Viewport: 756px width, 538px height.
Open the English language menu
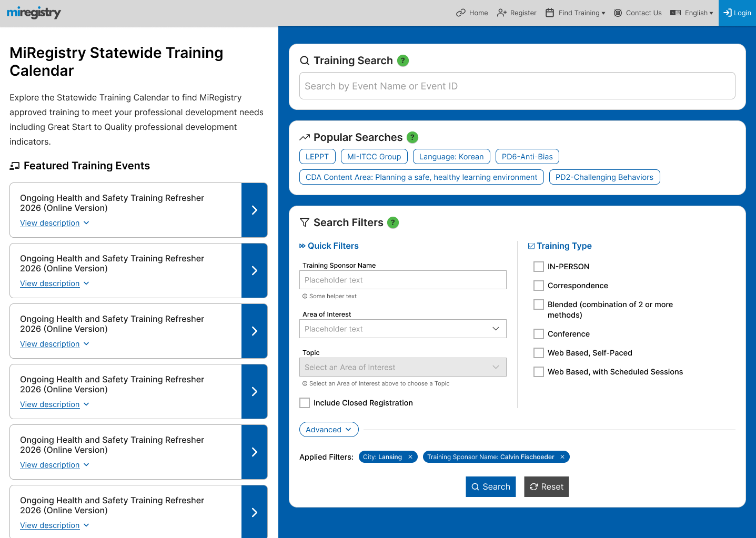(x=692, y=13)
